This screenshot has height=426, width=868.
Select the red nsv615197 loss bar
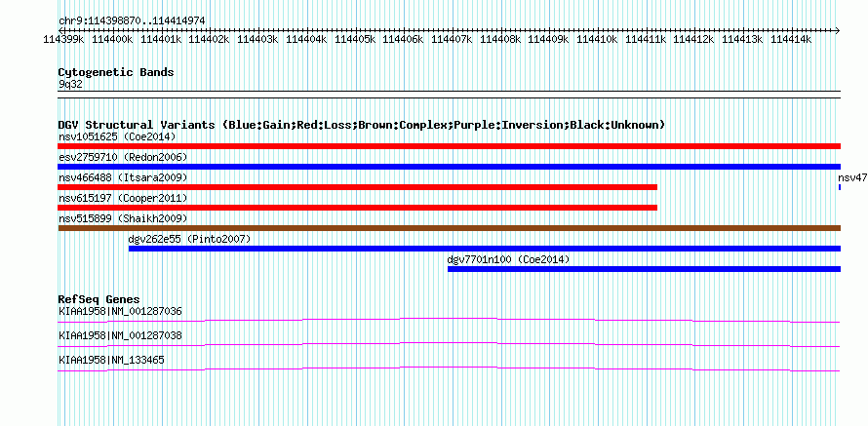pyautogui.click(x=358, y=208)
